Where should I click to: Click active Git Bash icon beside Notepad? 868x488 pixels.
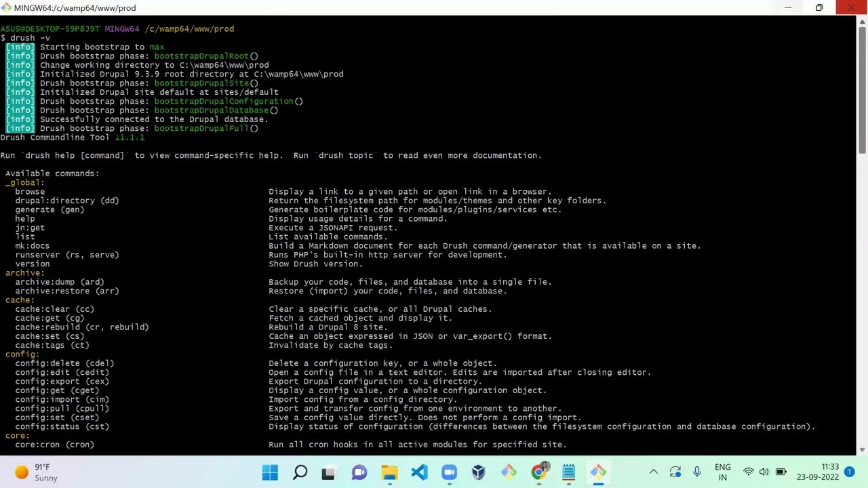[598, 472]
